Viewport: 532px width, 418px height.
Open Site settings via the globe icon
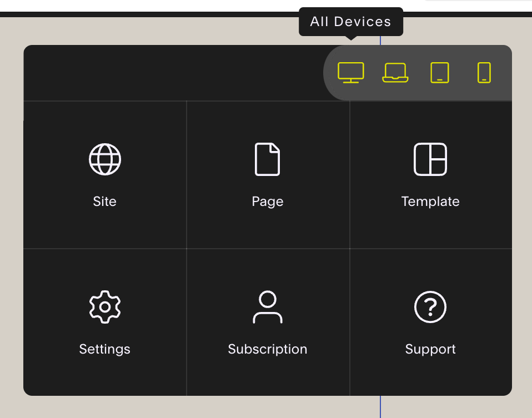(104, 159)
